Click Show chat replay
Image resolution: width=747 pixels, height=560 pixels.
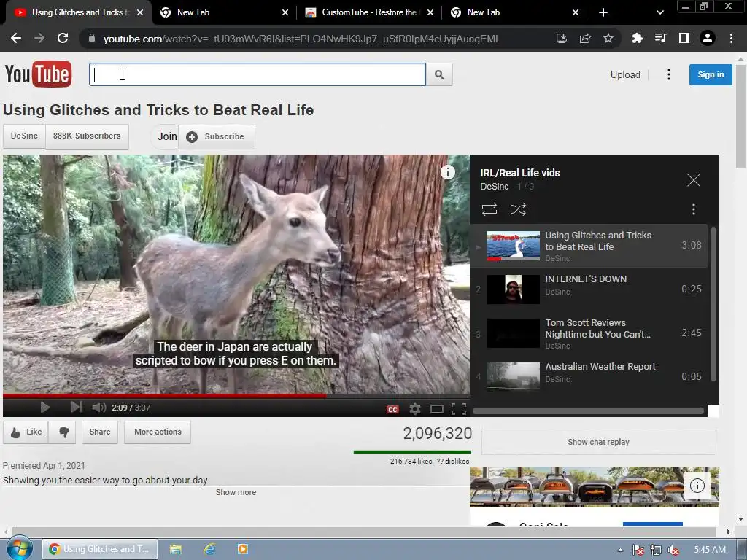[598, 442]
